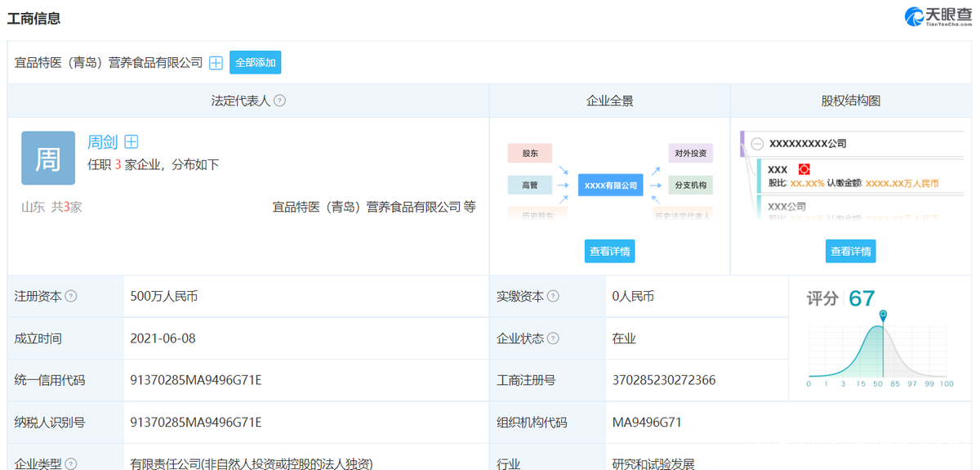Click the 股权结构图 column header
Screen dimensions: 980x470
pos(851,101)
